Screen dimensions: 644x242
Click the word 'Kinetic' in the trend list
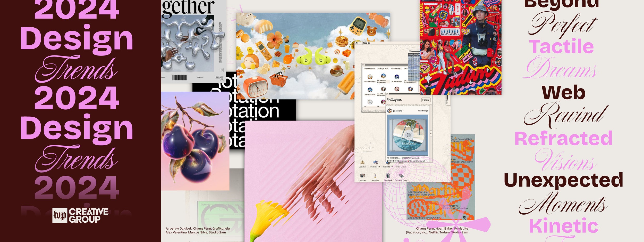coord(564,226)
